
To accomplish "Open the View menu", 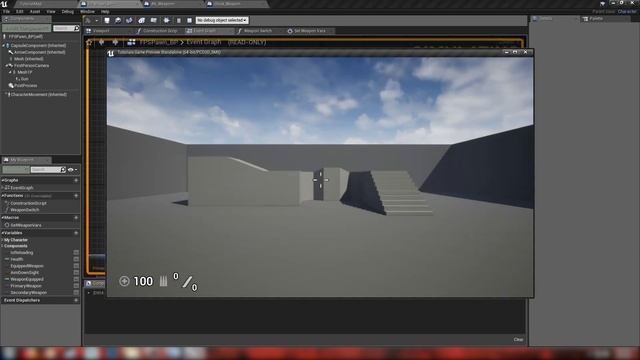I will 51,11.
